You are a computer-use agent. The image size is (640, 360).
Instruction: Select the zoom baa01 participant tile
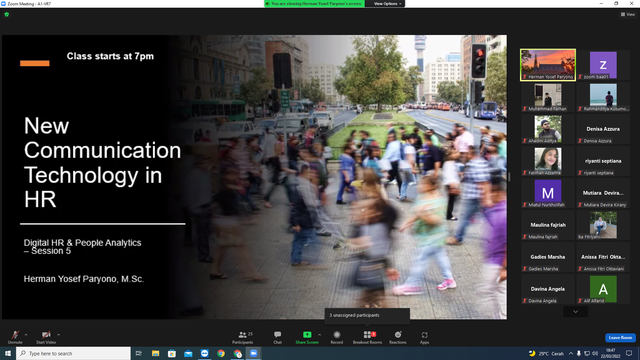(603, 65)
